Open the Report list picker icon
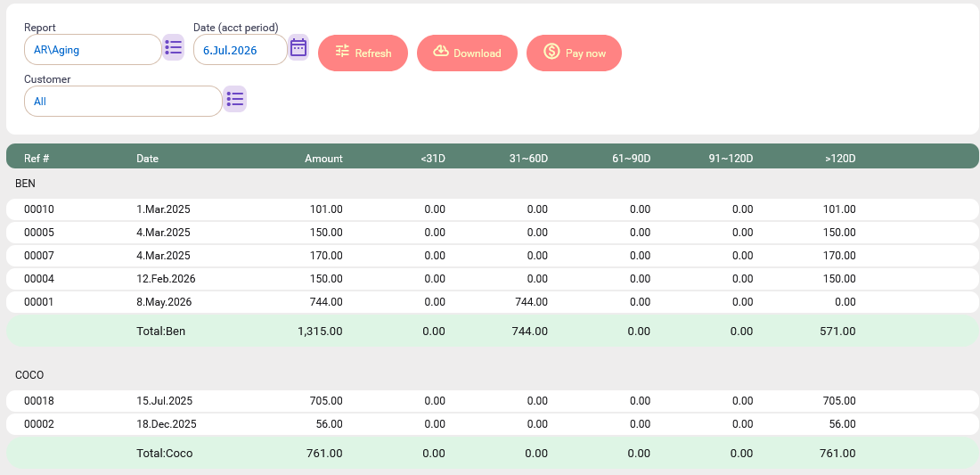 pyautogui.click(x=173, y=47)
